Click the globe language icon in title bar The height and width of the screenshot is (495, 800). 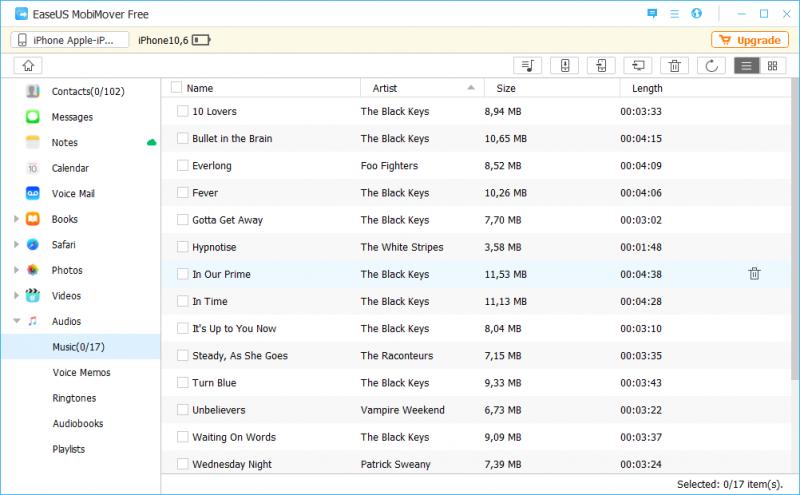pos(696,13)
